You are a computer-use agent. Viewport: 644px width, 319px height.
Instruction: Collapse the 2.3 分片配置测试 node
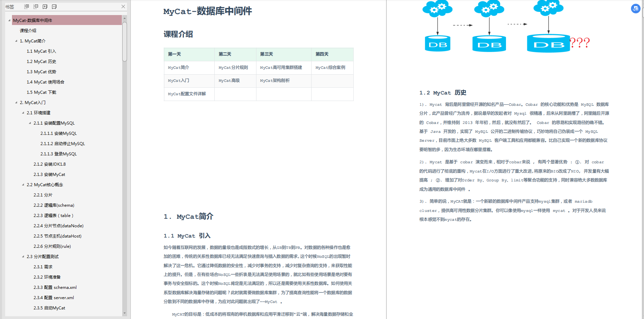[23, 256]
